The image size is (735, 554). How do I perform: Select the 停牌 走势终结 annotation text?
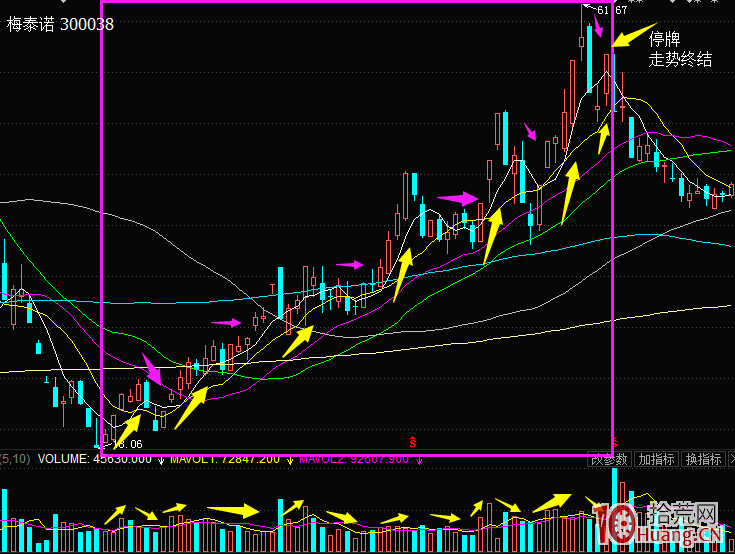pyautogui.click(x=680, y=49)
